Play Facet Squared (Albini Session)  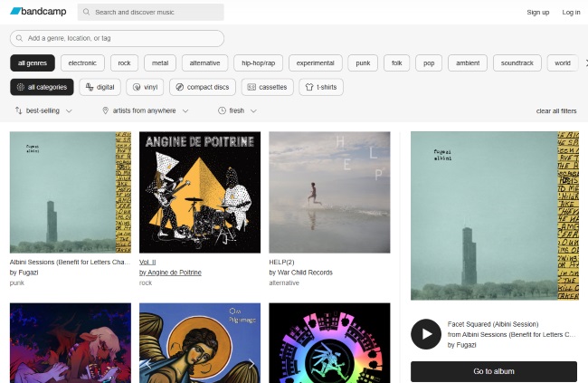point(426,334)
